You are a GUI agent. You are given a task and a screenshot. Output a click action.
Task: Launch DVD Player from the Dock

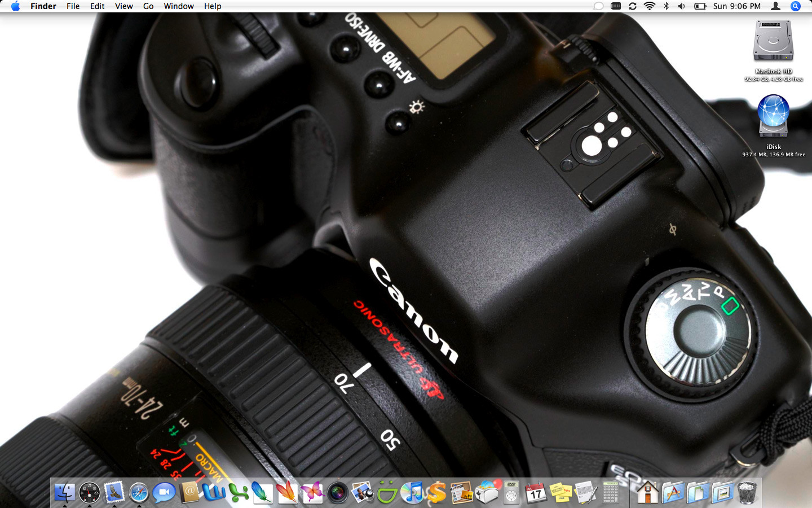point(511,493)
